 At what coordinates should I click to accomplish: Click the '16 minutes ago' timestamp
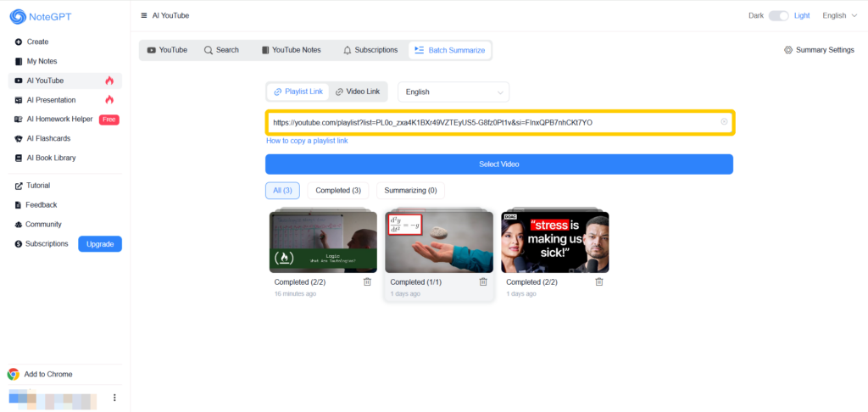(295, 294)
